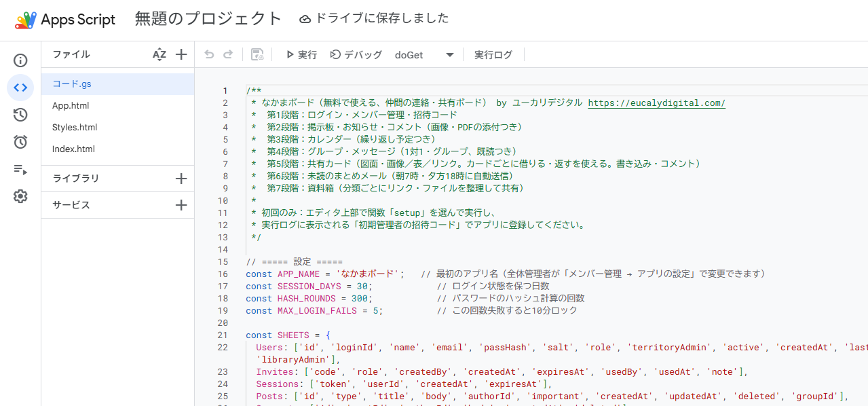Open the project history icon in sidebar
Viewport: 868px width, 406px height.
[x=20, y=115]
